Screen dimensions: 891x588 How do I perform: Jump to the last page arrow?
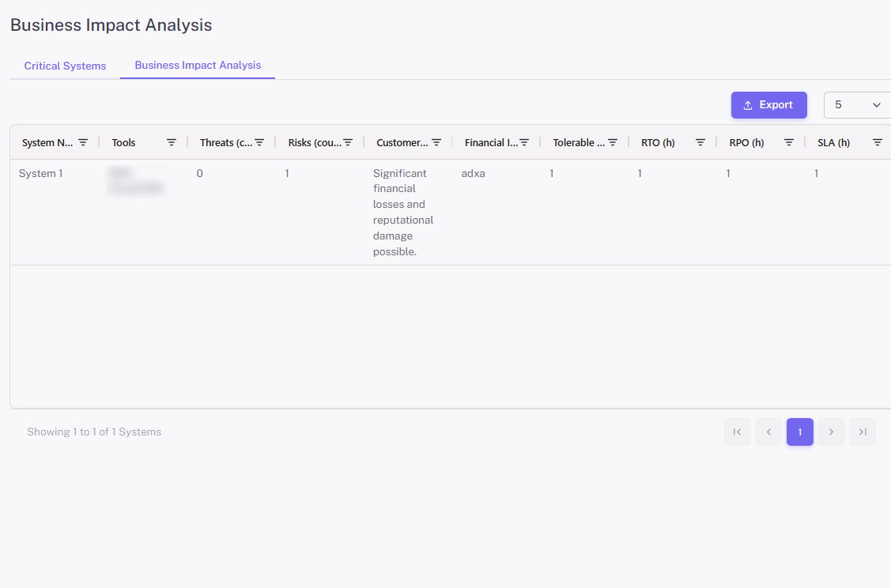coord(863,432)
